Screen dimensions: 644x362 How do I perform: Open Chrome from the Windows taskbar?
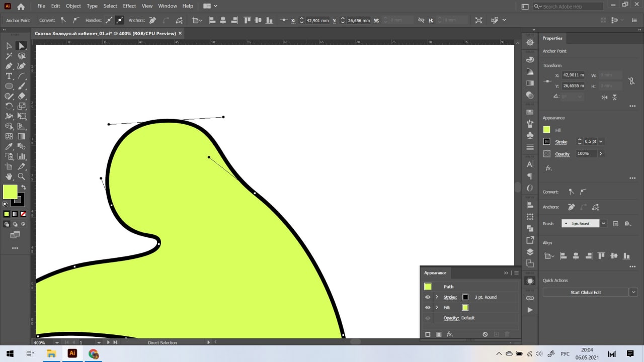click(94, 354)
